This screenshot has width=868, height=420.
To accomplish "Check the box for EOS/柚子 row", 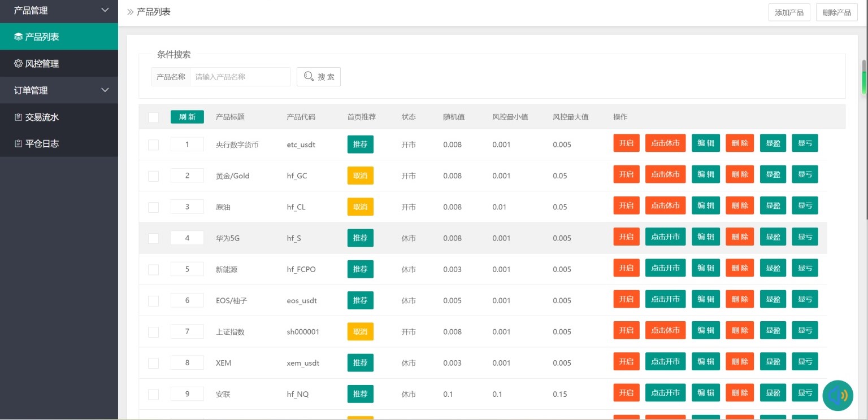I will point(153,300).
